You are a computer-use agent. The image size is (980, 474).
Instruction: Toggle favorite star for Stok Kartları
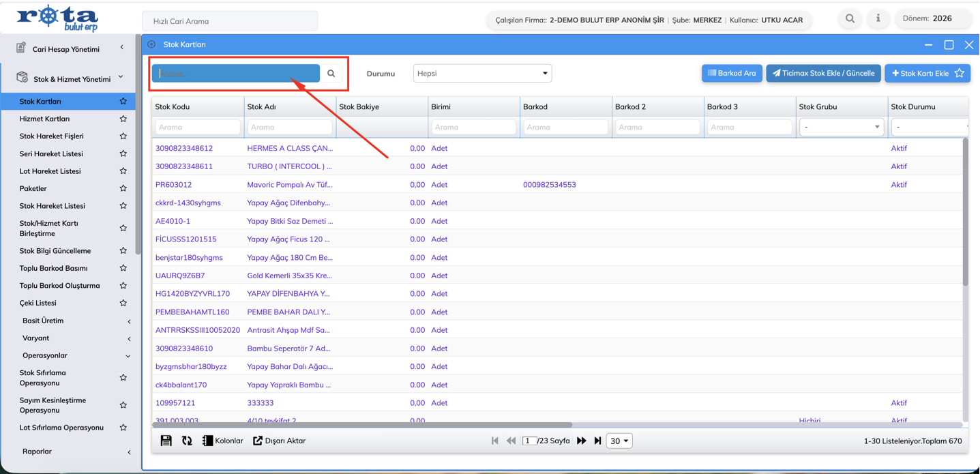pyautogui.click(x=123, y=102)
